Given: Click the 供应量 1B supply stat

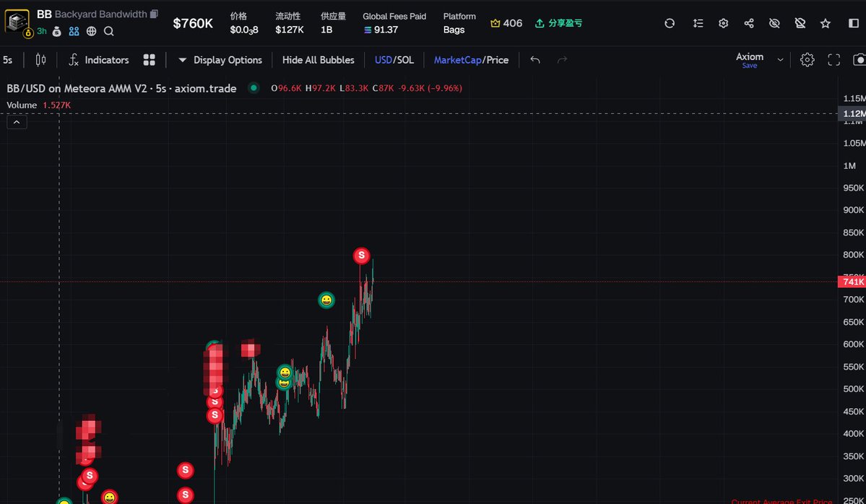Looking at the screenshot, I should [x=333, y=23].
